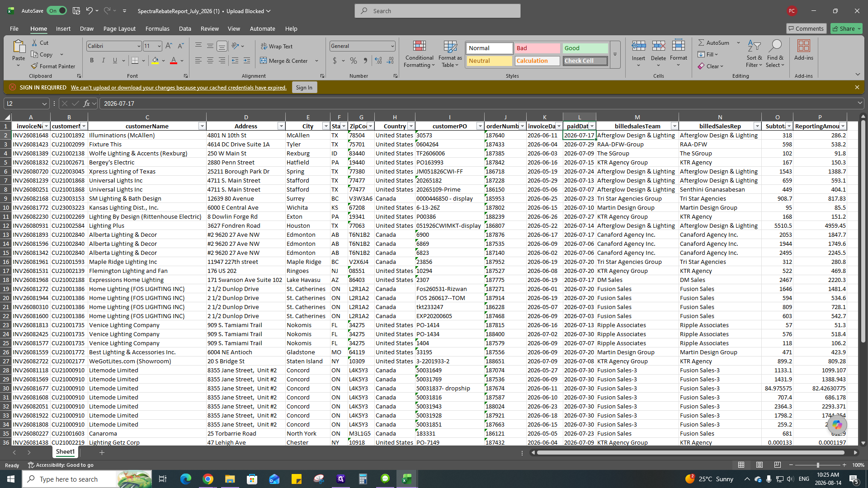The width and height of the screenshot is (868, 488).
Task: Toggle AutoSave off
Action: click(57, 11)
